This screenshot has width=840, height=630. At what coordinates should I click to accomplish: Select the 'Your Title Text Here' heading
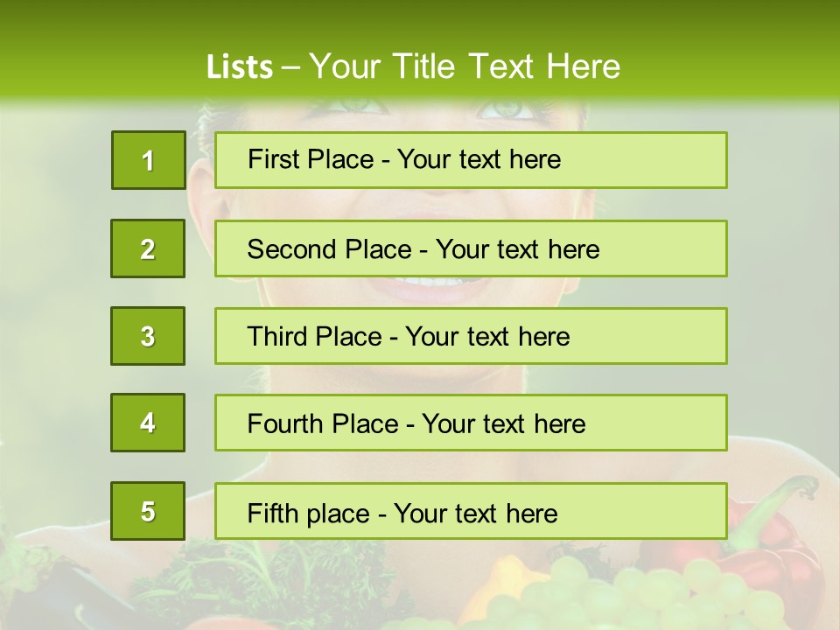(x=465, y=66)
